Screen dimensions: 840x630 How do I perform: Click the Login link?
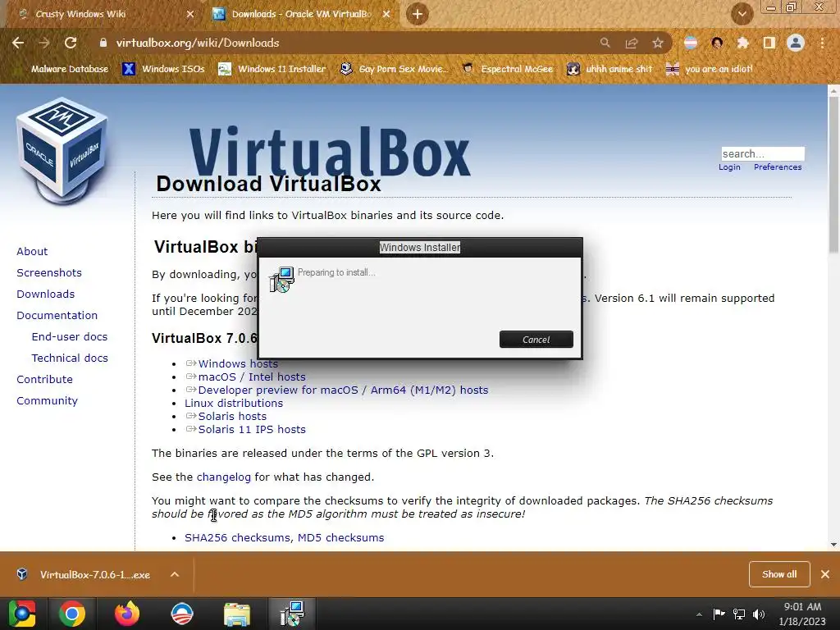point(729,167)
